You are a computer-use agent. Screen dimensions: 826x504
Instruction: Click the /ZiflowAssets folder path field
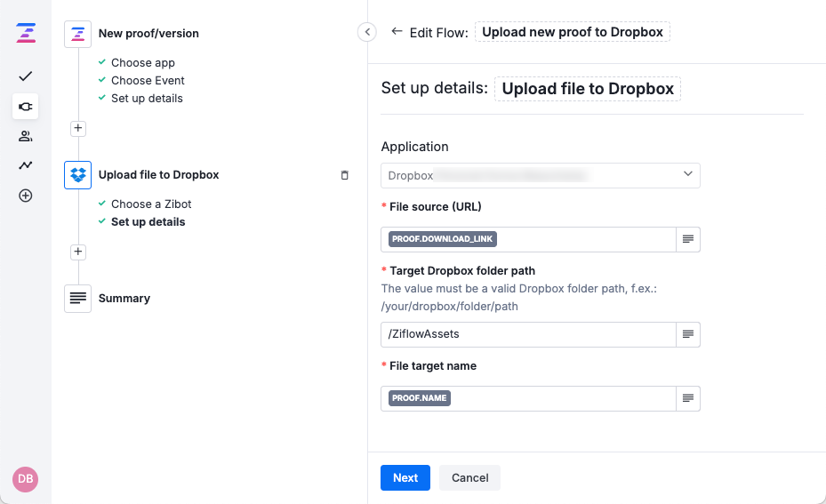(528, 334)
